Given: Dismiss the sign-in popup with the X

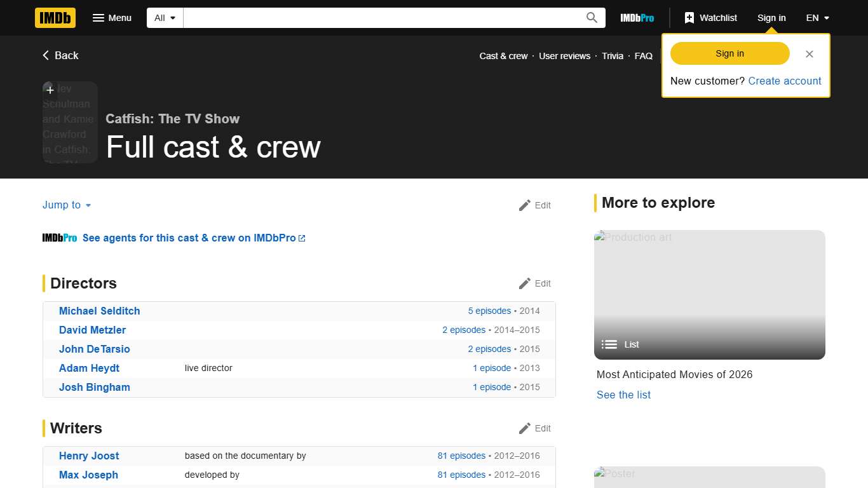Looking at the screenshot, I should 810,54.
